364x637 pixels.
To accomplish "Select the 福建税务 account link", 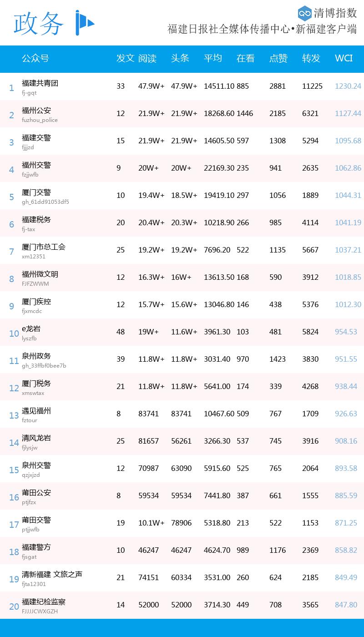I will pos(36,220).
